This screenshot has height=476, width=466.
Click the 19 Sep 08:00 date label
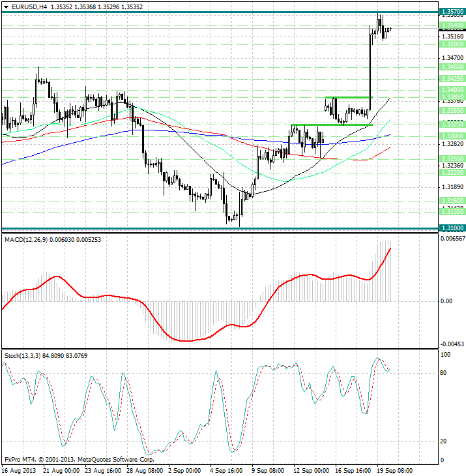coord(395,471)
